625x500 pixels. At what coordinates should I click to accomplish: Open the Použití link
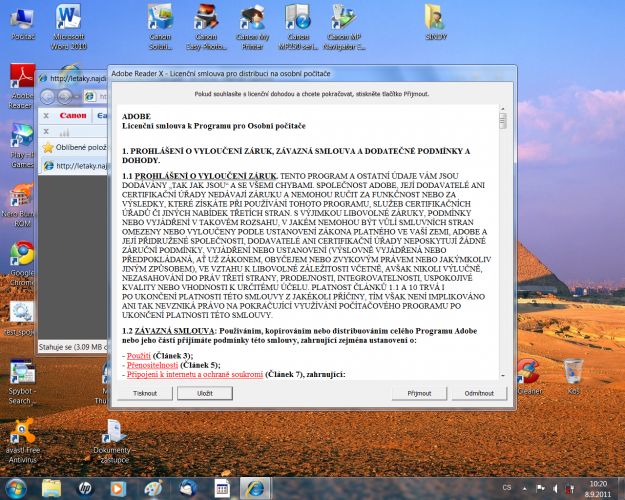(139, 356)
